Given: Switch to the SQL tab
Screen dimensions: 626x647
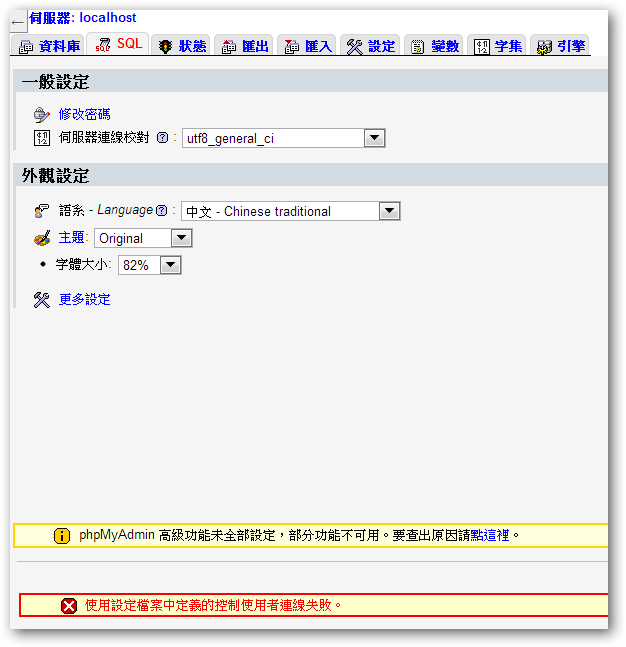Looking at the screenshot, I should tap(118, 44).
